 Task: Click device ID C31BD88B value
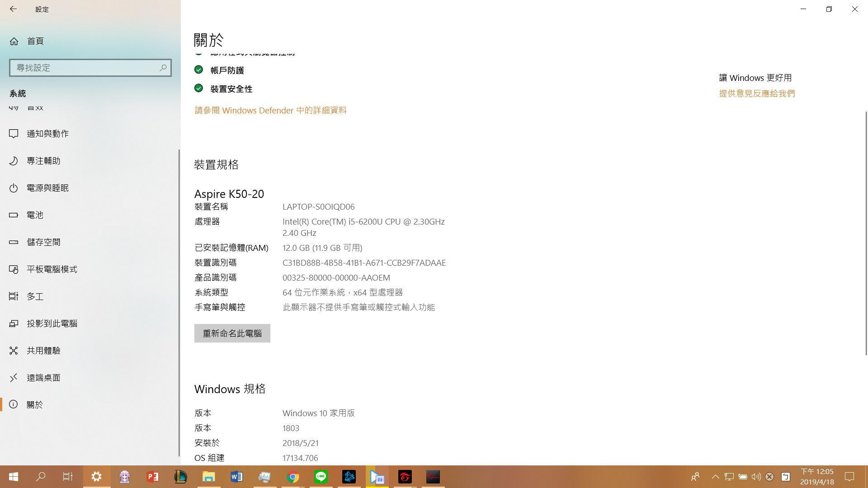364,263
